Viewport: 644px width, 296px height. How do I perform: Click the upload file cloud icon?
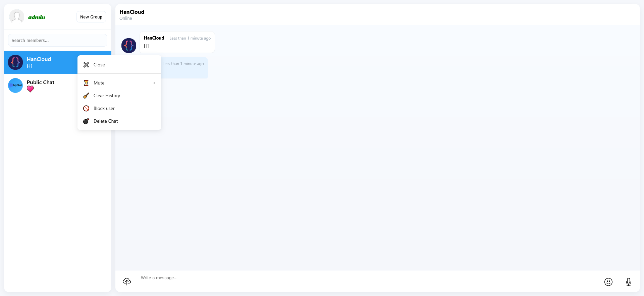[127, 282]
